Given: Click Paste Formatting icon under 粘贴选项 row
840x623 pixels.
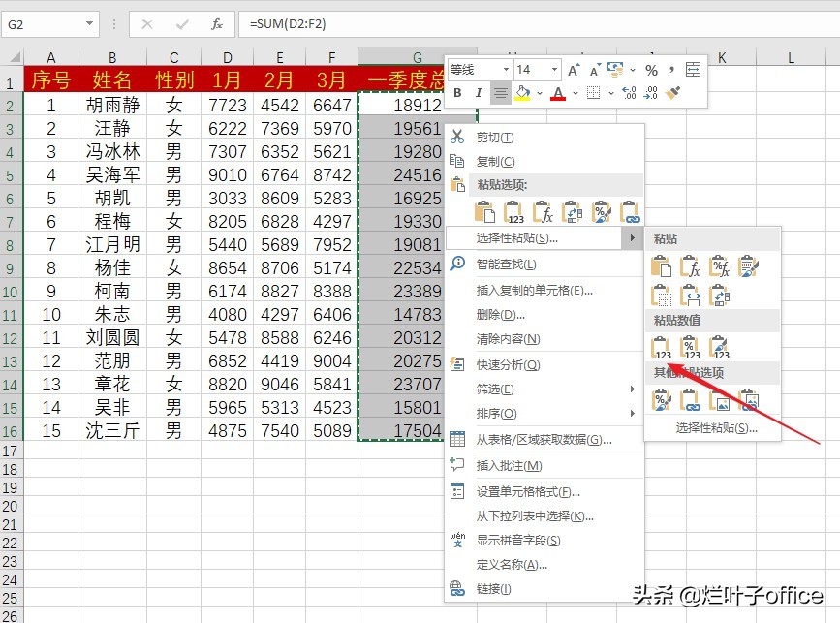Looking at the screenshot, I should pyautogui.click(x=601, y=211).
